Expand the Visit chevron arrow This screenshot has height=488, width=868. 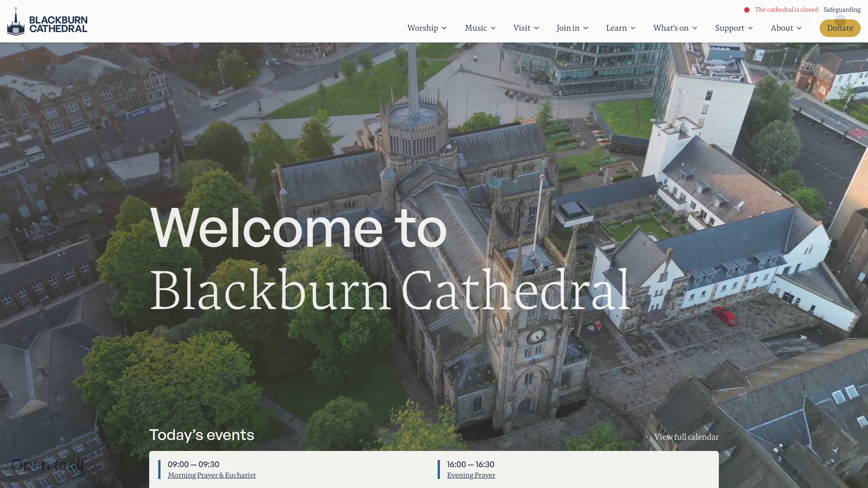(537, 28)
